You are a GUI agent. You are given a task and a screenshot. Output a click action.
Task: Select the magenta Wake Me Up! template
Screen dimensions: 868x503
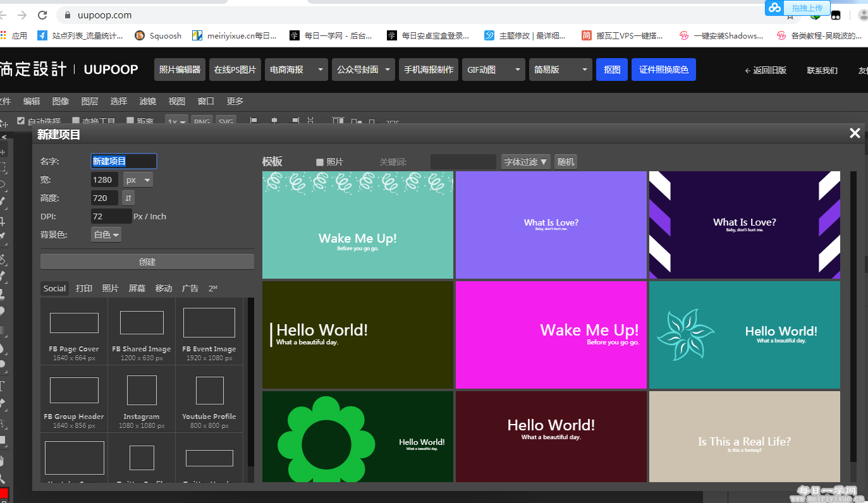click(x=551, y=335)
